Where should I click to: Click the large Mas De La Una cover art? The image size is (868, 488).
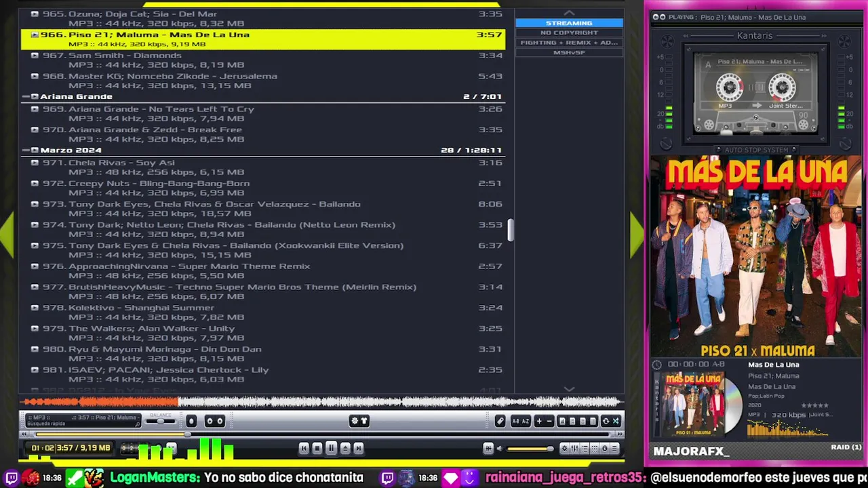pyautogui.click(x=756, y=256)
